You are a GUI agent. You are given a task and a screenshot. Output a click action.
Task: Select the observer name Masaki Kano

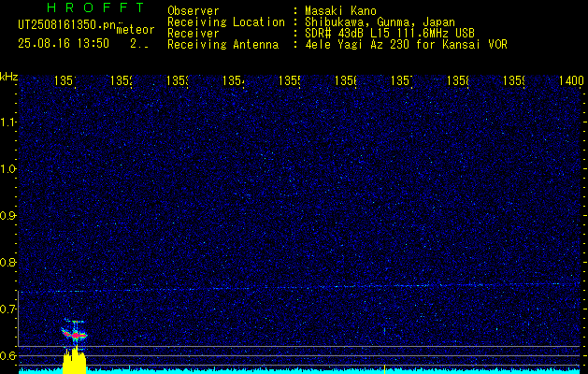click(340, 11)
